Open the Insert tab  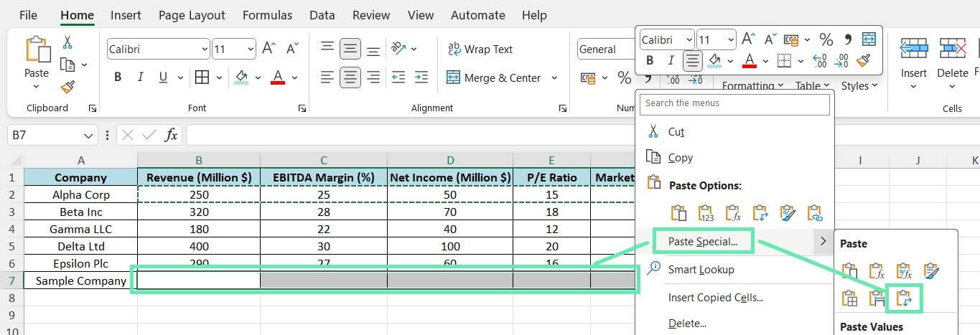(x=126, y=15)
